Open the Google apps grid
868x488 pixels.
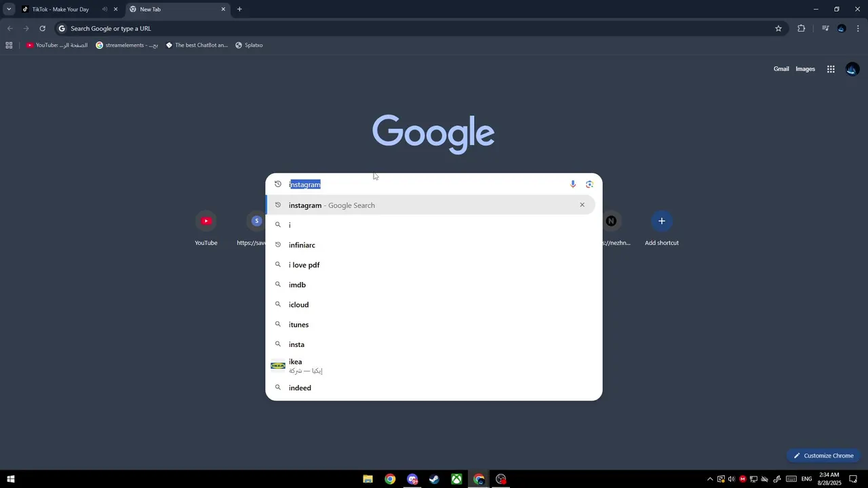pyautogui.click(x=831, y=69)
